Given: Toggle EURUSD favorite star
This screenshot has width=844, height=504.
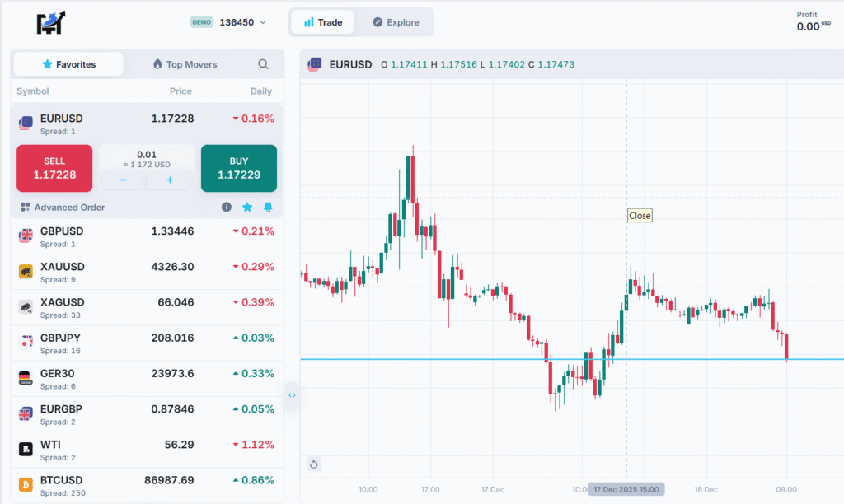Looking at the screenshot, I should point(247,208).
